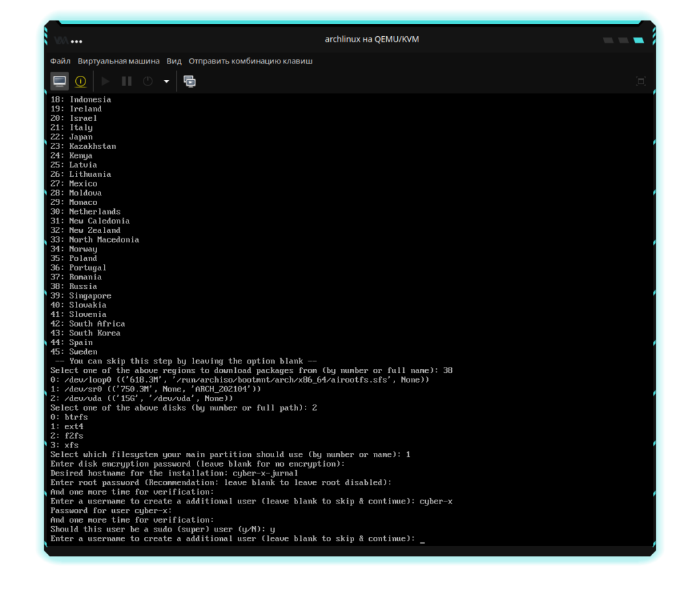Click the username prompt line in terminal
The image size is (700, 606).
coord(232,538)
